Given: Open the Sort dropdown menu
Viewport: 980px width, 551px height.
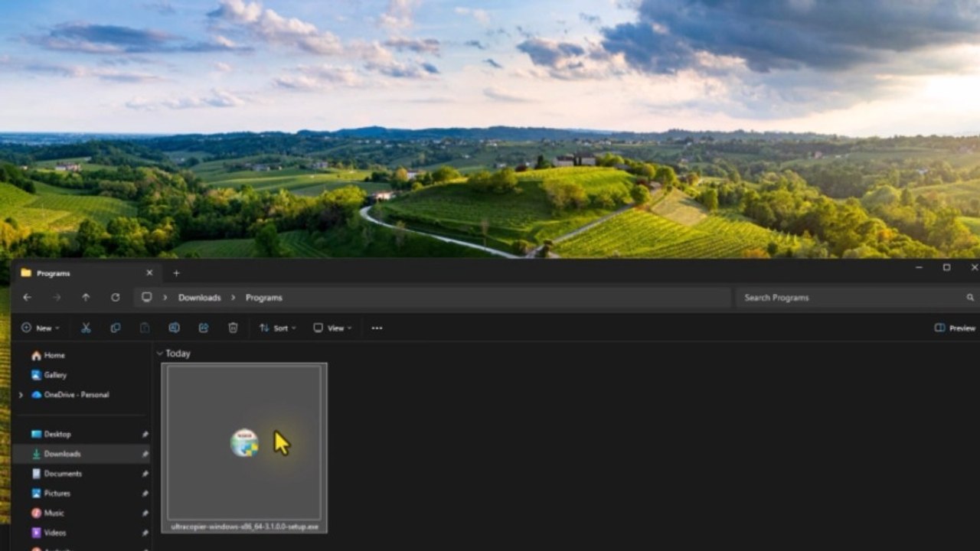Looking at the screenshot, I should pyautogui.click(x=277, y=328).
